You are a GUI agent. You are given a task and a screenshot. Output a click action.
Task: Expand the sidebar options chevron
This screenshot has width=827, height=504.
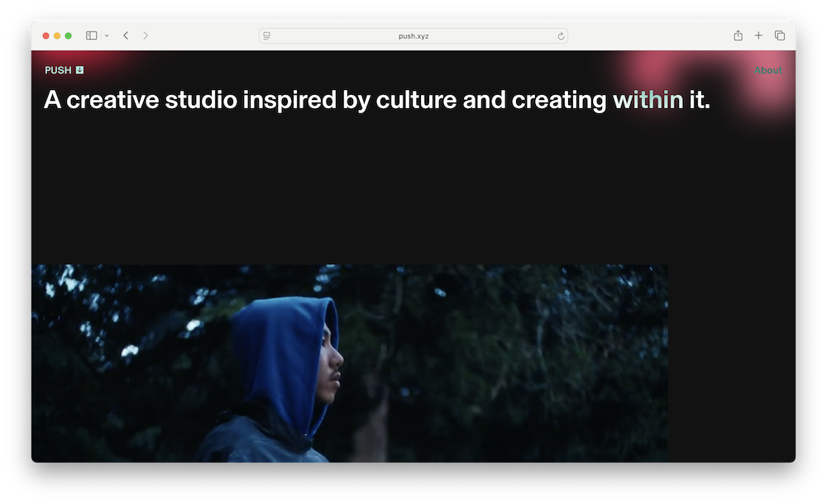pyautogui.click(x=107, y=36)
